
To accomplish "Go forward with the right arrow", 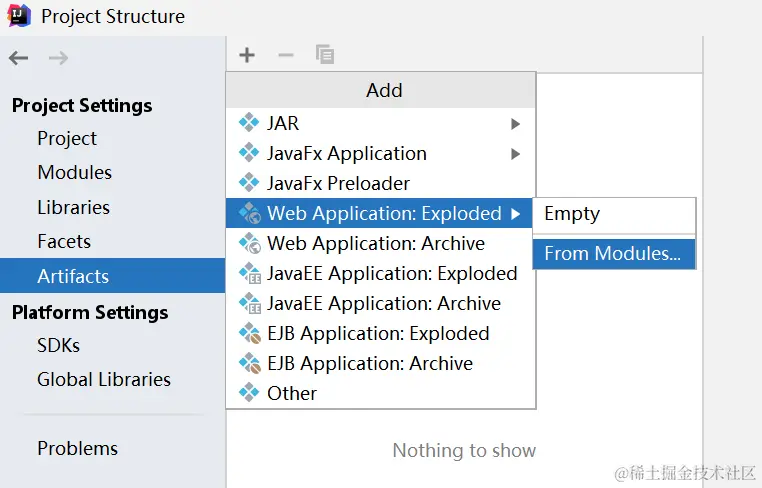I will (x=58, y=58).
